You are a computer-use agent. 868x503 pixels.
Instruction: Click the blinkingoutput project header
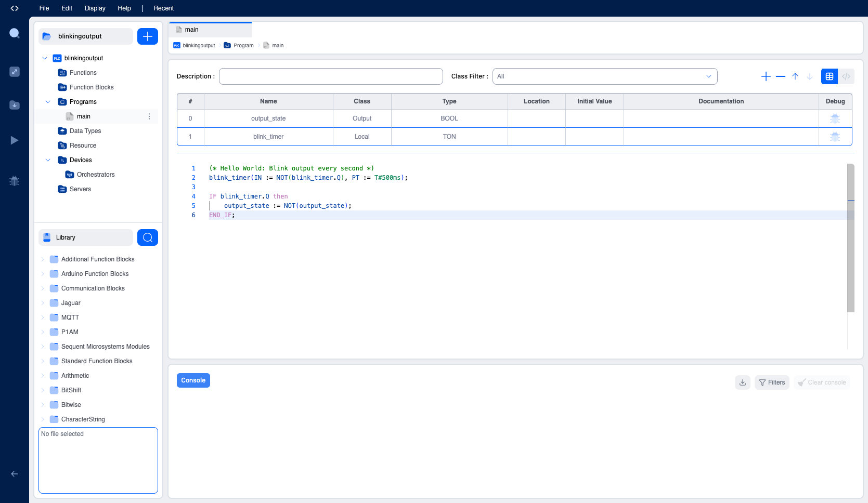coord(86,36)
